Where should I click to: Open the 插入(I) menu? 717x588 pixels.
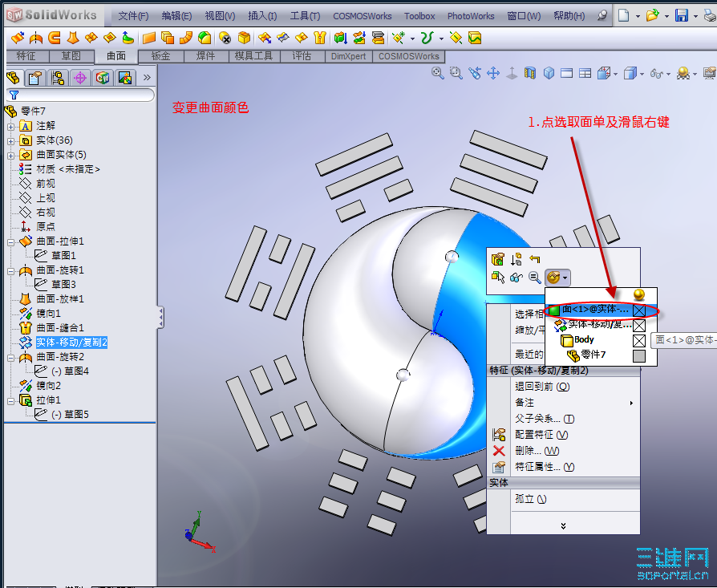[262, 16]
